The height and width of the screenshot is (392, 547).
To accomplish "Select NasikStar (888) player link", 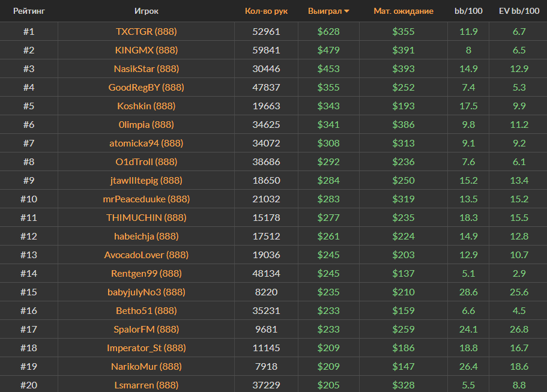I will pyautogui.click(x=146, y=68).
